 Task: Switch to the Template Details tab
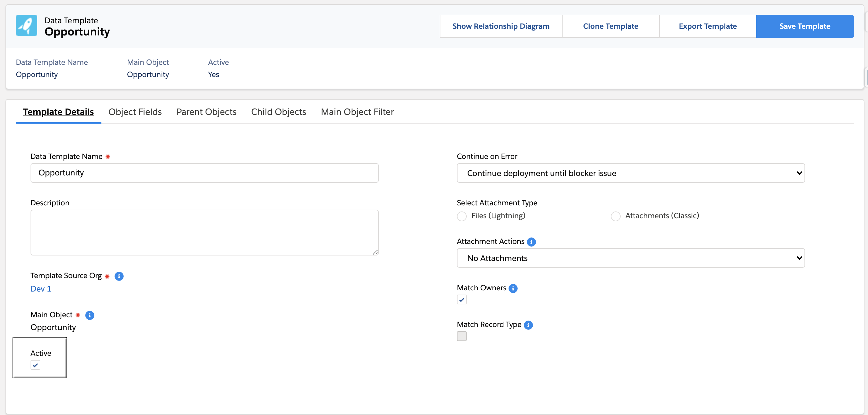click(x=58, y=112)
